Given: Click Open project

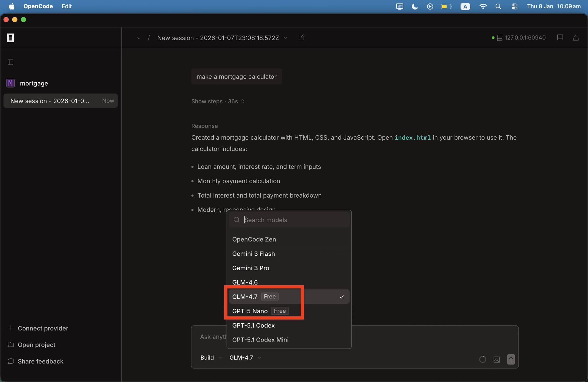Looking at the screenshot, I should [32, 345].
